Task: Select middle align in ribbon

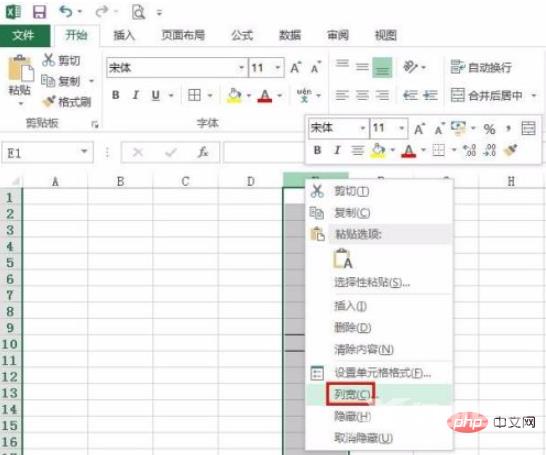Action: tap(362, 66)
